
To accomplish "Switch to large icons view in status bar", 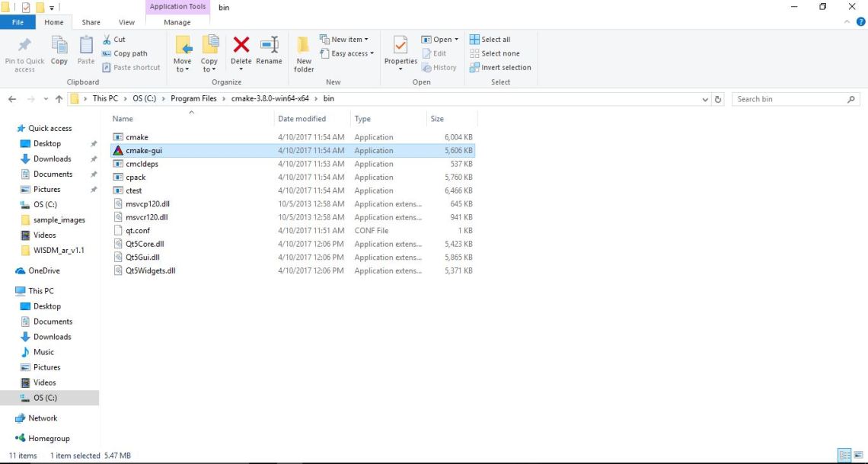I will point(857,455).
